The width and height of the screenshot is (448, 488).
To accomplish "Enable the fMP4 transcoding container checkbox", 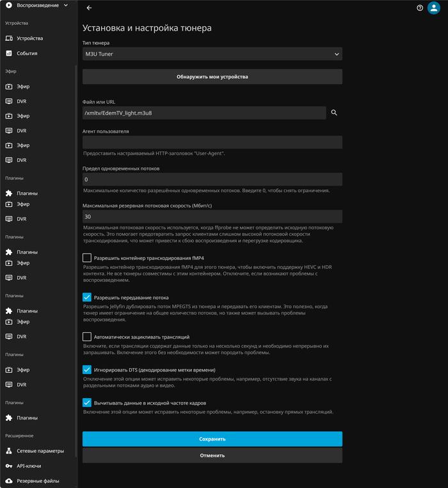I will pos(87,257).
